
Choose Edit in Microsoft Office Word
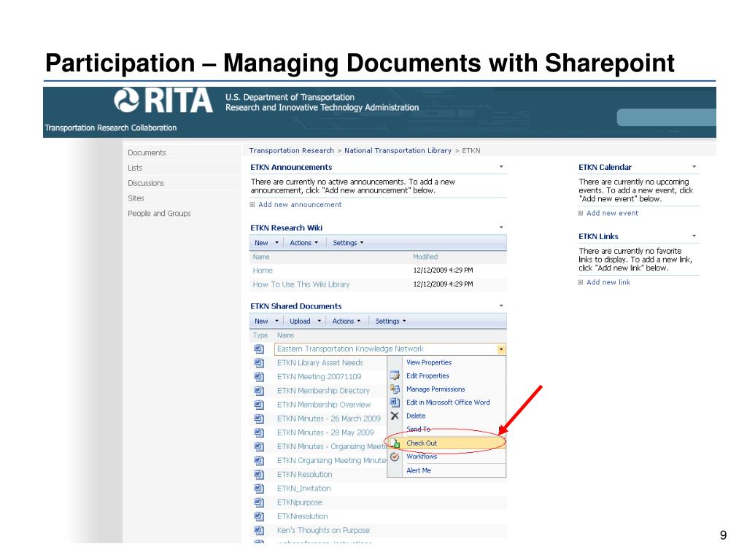(448, 402)
